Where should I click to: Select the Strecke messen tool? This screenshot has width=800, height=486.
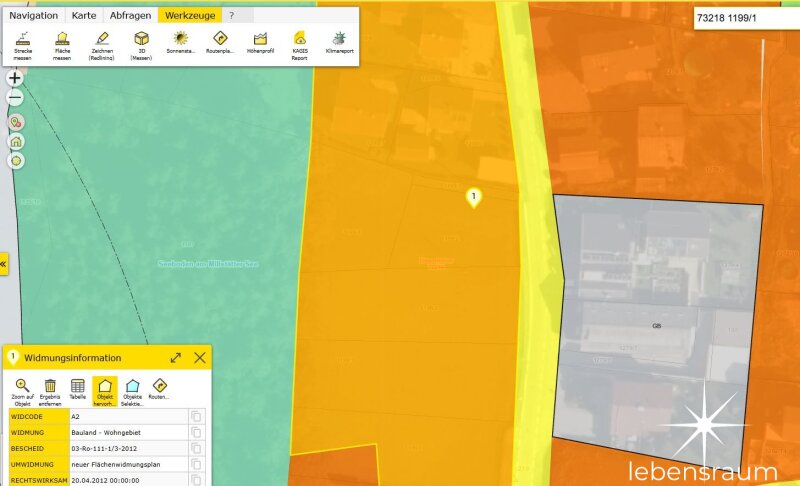coord(23,44)
